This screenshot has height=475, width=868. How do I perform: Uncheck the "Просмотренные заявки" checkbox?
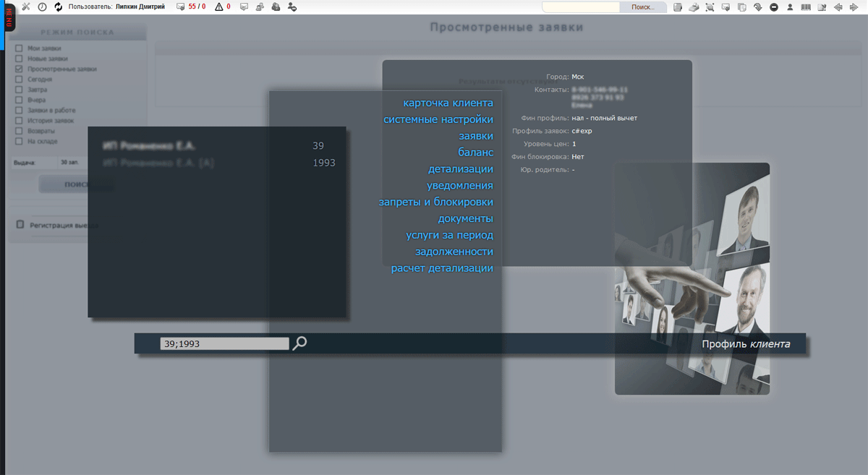[19, 69]
